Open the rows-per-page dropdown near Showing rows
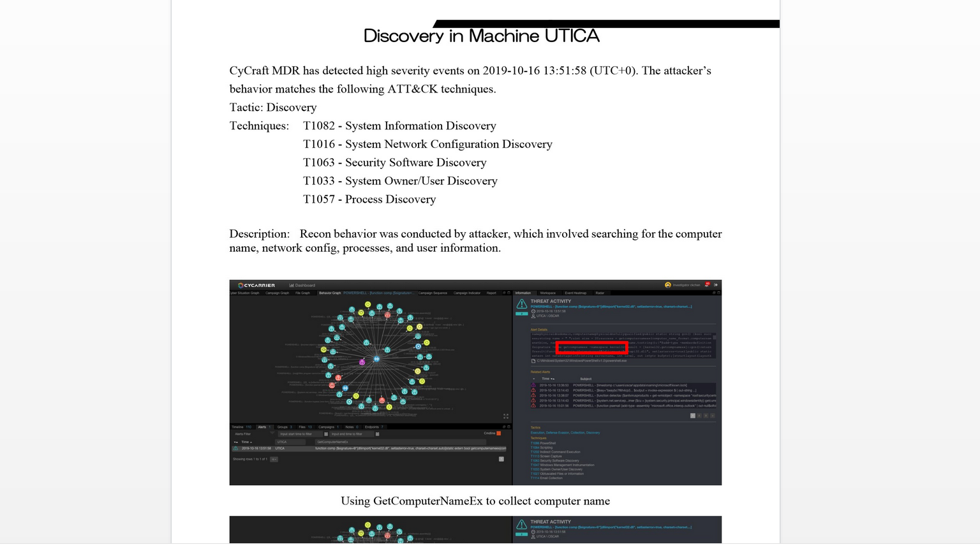This screenshot has height=549, width=980. click(274, 459)
